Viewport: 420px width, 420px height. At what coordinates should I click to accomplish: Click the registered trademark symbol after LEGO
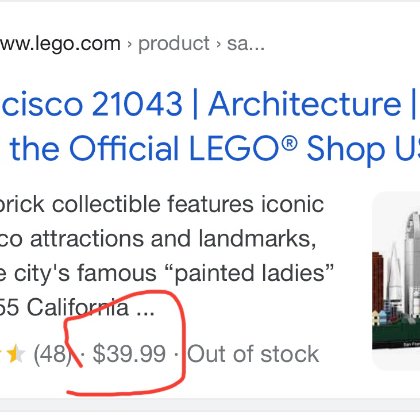[x=289, y=144]
